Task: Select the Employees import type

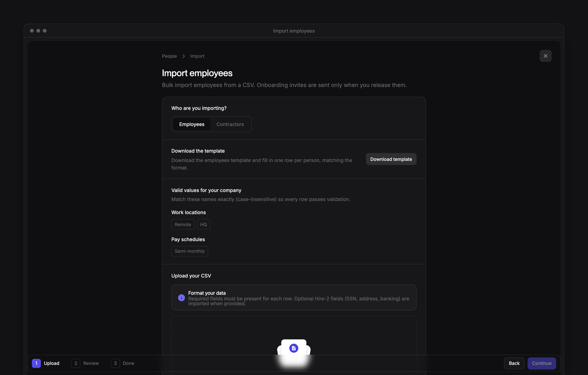Action: pos(192,124)
